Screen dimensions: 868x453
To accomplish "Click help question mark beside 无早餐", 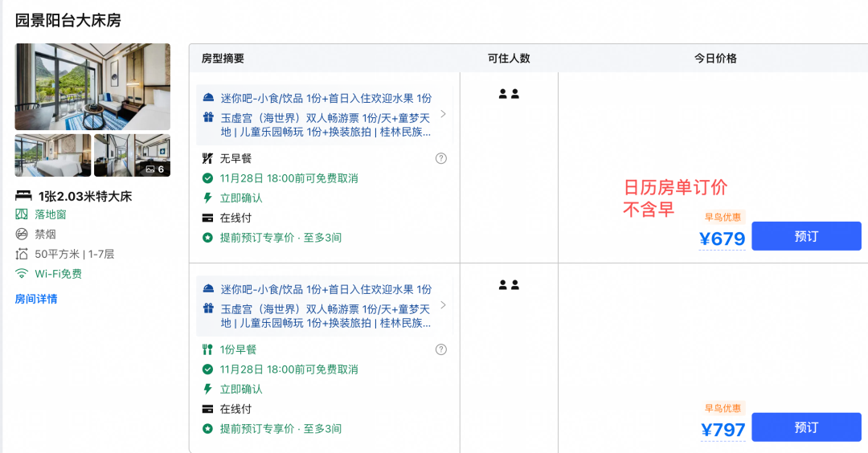I will coord(441,159).
